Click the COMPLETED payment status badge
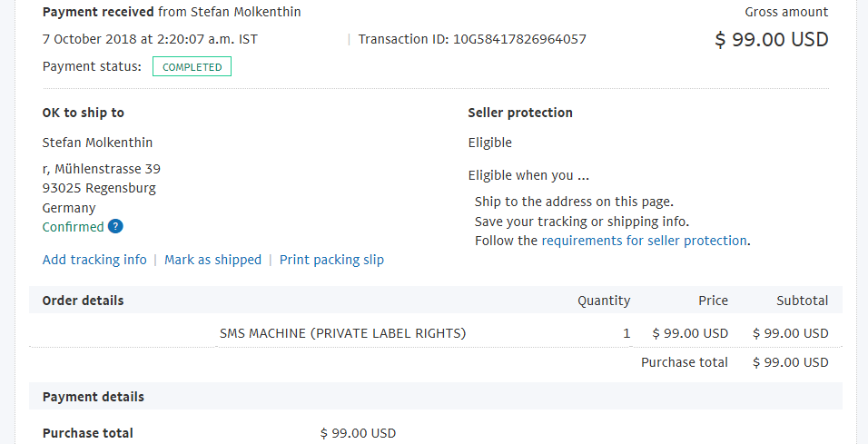868x444 pixels. [192, 66]
